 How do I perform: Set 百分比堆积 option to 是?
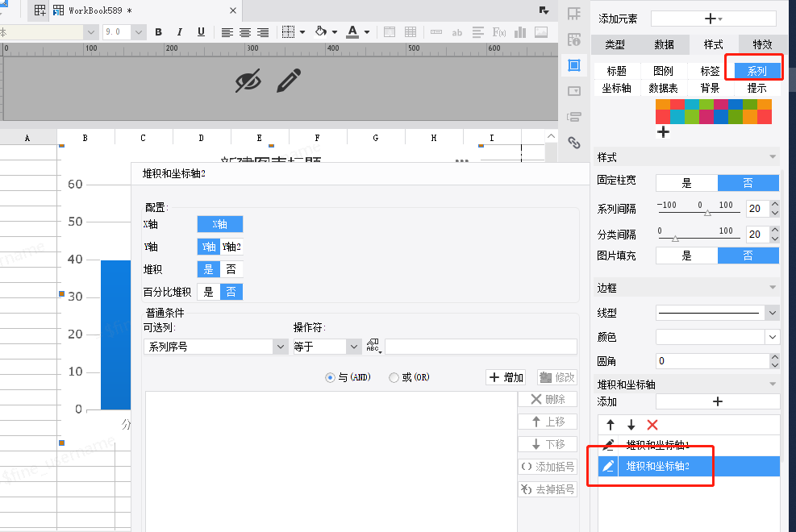tap(209, 292)
